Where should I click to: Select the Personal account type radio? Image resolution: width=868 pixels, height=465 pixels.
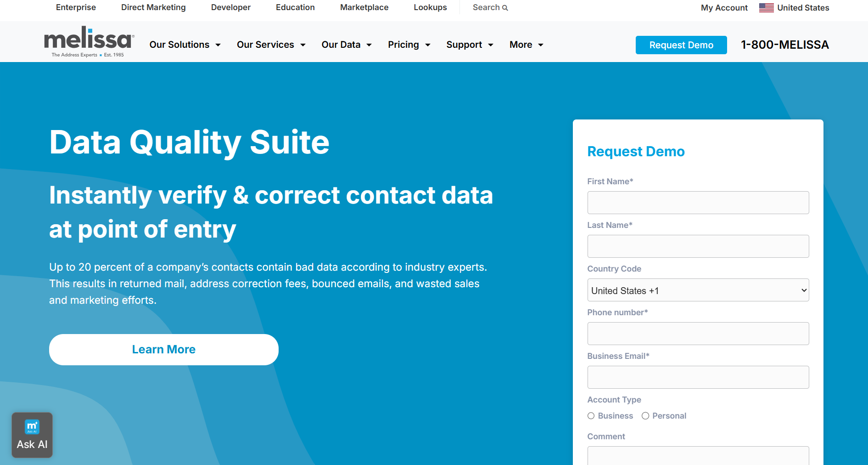[x=645, y=416]
